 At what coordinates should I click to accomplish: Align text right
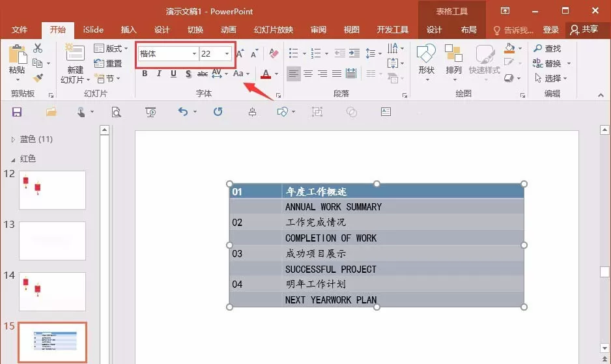[x=322, y=74]
